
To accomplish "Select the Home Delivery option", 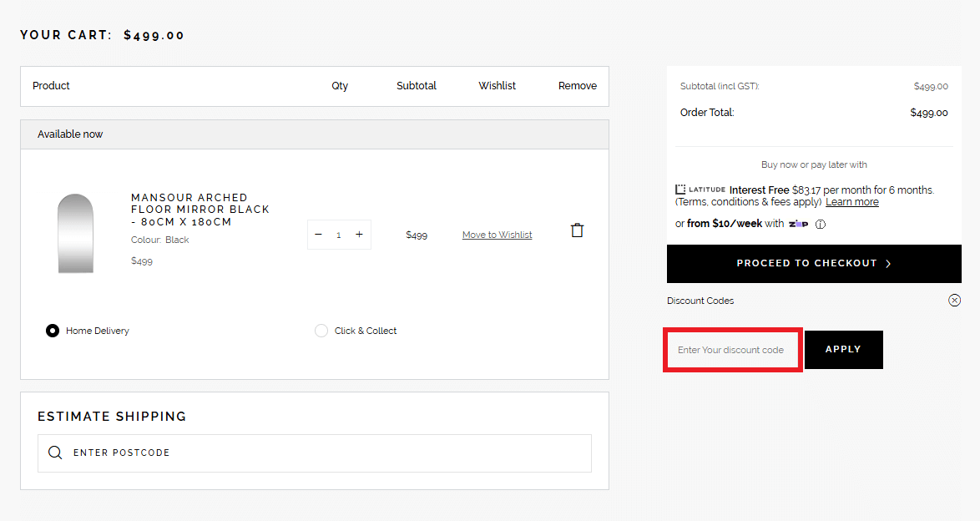I will click(53, 331).
